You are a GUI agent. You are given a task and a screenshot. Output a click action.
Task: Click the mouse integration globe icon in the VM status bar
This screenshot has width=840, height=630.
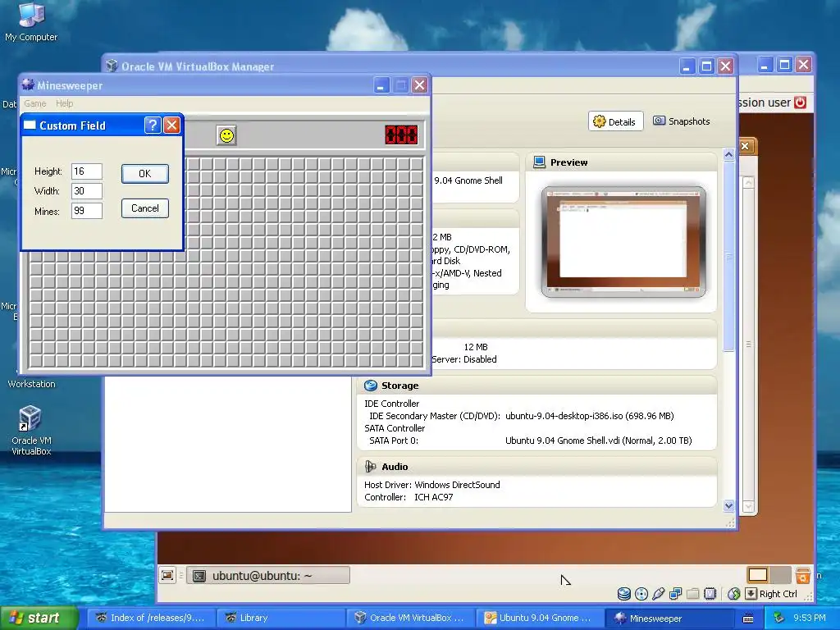pyautogui.click(x=734, y=594)
